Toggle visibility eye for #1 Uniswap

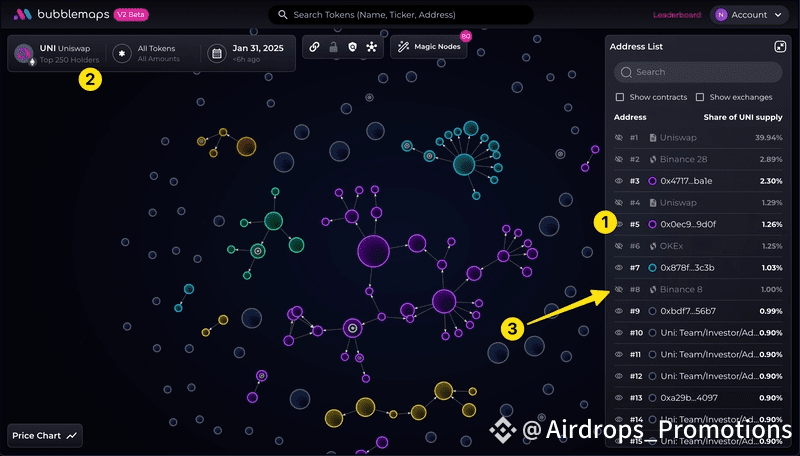[x=619, y=138]
